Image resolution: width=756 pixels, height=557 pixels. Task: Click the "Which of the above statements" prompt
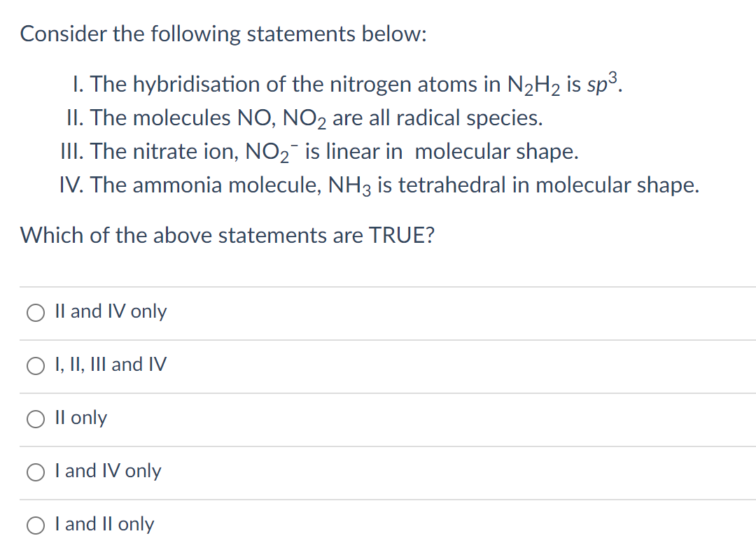227,235
